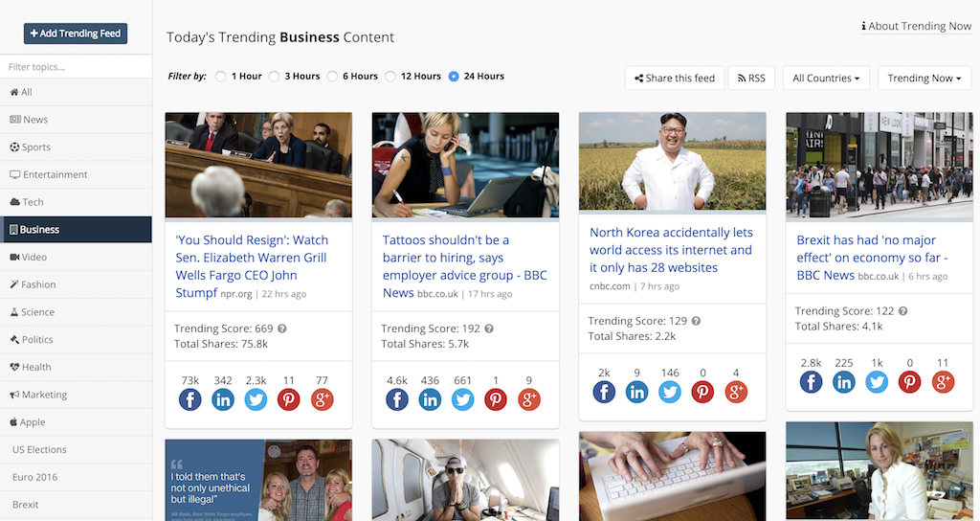This screenshot has width=980, height=521.
Task: Click LinkedIn icon on North Korea article
Action: coord(636,392)
